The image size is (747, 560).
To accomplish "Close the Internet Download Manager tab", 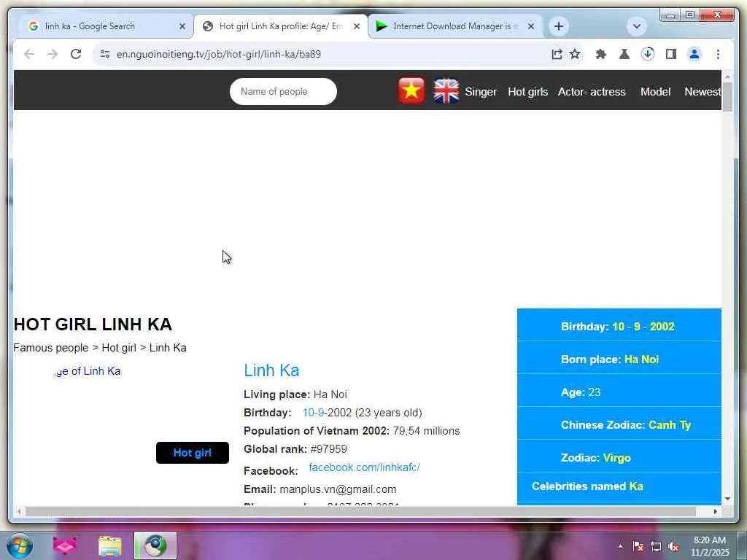I will [531, 27].
